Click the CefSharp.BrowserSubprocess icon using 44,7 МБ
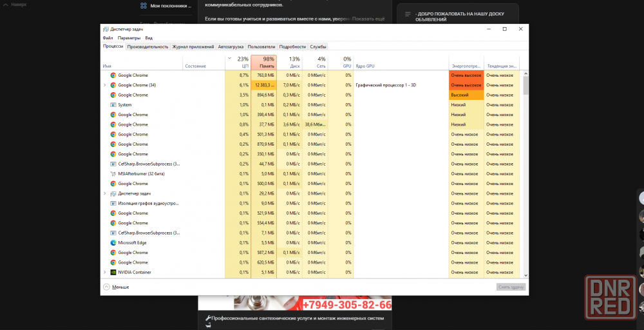The image size is (644, 330). click(x=113, y=164)
